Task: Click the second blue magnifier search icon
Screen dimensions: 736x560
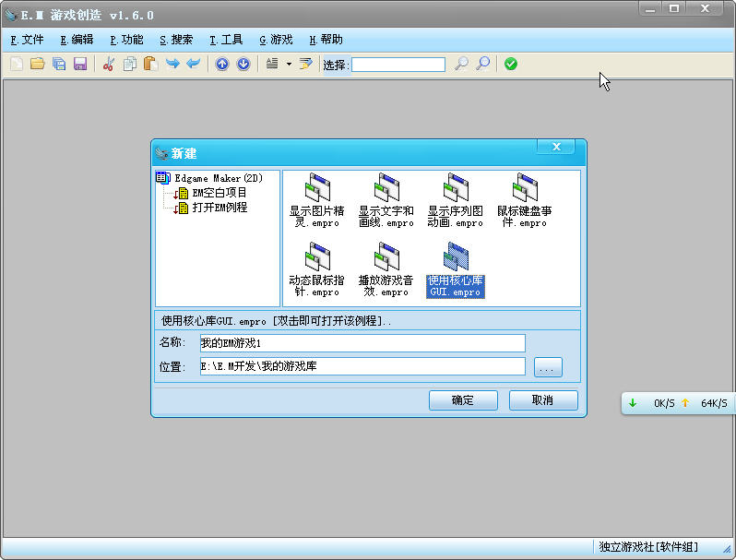Action: pyautogui.click(x=483, y=64)
